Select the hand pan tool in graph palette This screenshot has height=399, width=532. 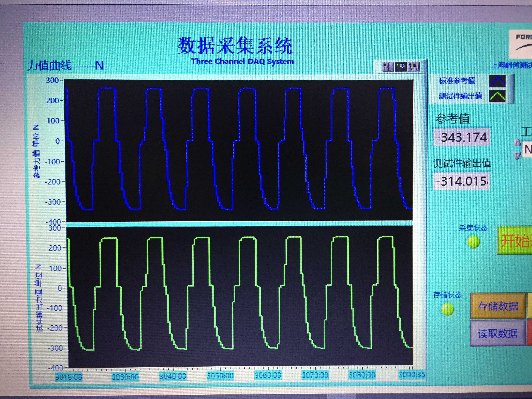[x=414, y=67]
